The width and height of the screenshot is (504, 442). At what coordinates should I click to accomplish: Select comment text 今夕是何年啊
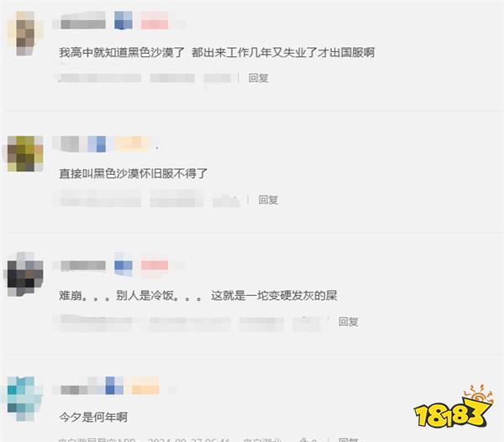93,418
